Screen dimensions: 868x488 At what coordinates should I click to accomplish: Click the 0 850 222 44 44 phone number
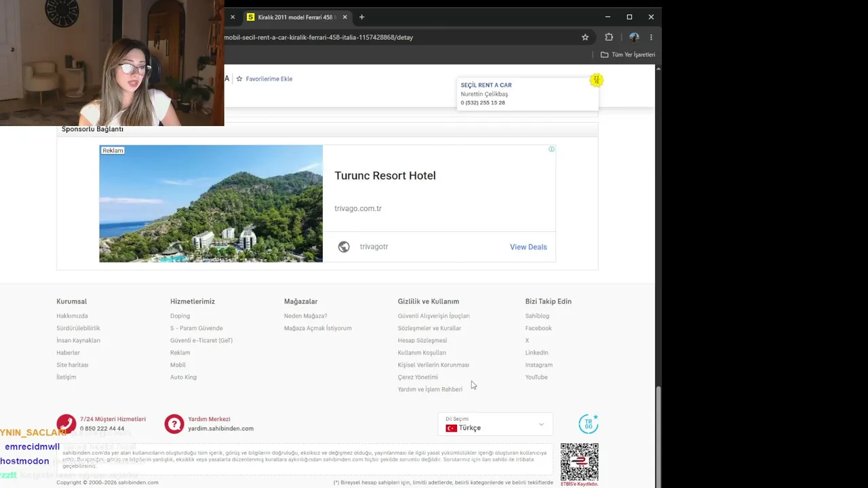click(x=102, y=428)
